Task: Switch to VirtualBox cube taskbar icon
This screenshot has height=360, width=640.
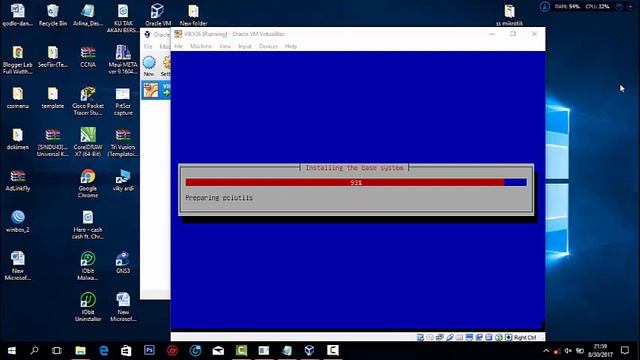Action: 309,351
